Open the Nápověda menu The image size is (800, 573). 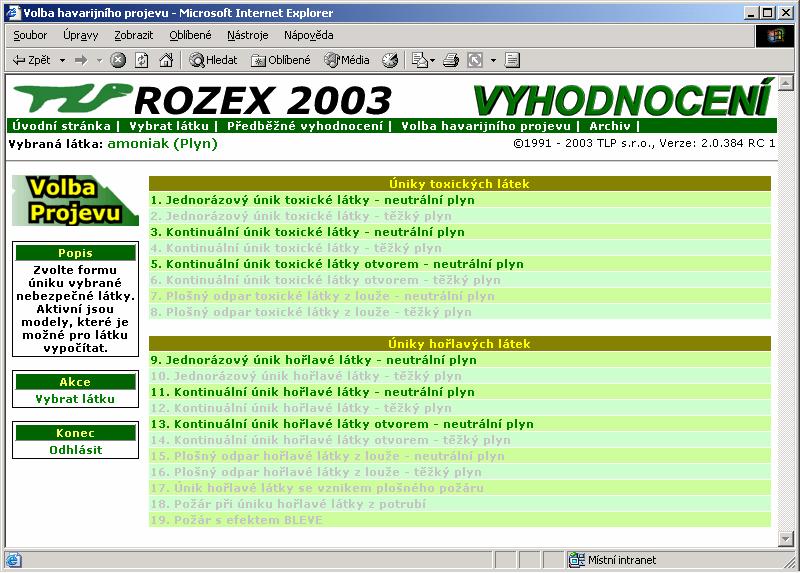309,35
